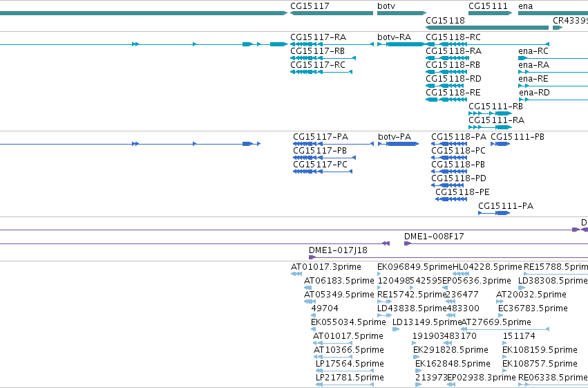Select the CG15117-PB protein feature

(324, 158)
